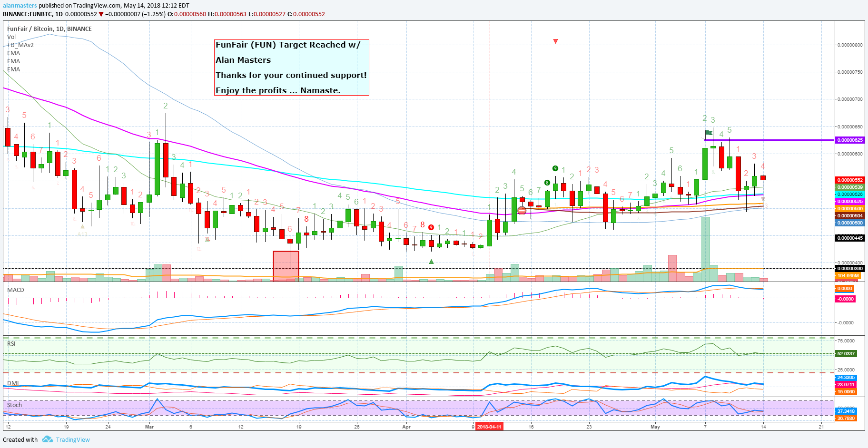
Task: Click the blue 0.00000500 price label
Action: tap(850, 223)
